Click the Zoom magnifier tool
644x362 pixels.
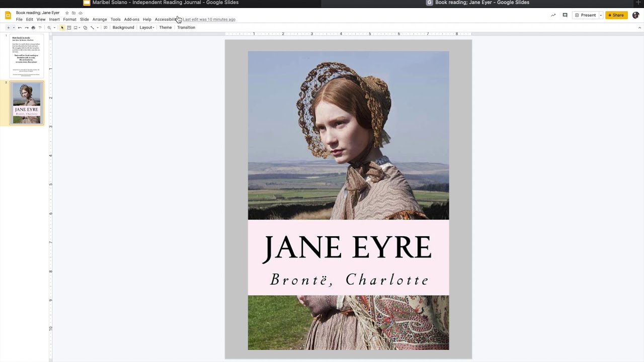click(x=49, y=28)
